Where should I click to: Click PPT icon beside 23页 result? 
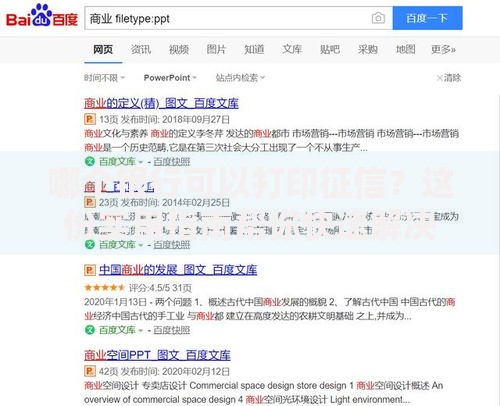(x=89, y=202)
